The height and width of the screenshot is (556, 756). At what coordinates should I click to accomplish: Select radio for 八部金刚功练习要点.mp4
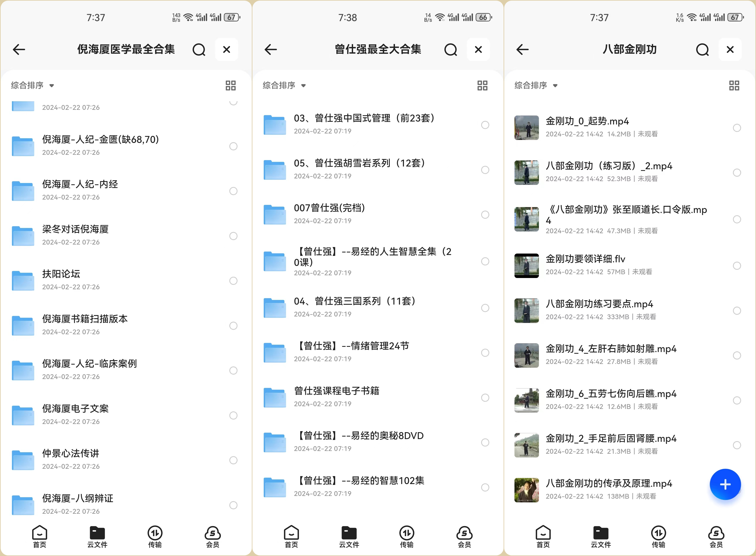[x=737, y=310]
